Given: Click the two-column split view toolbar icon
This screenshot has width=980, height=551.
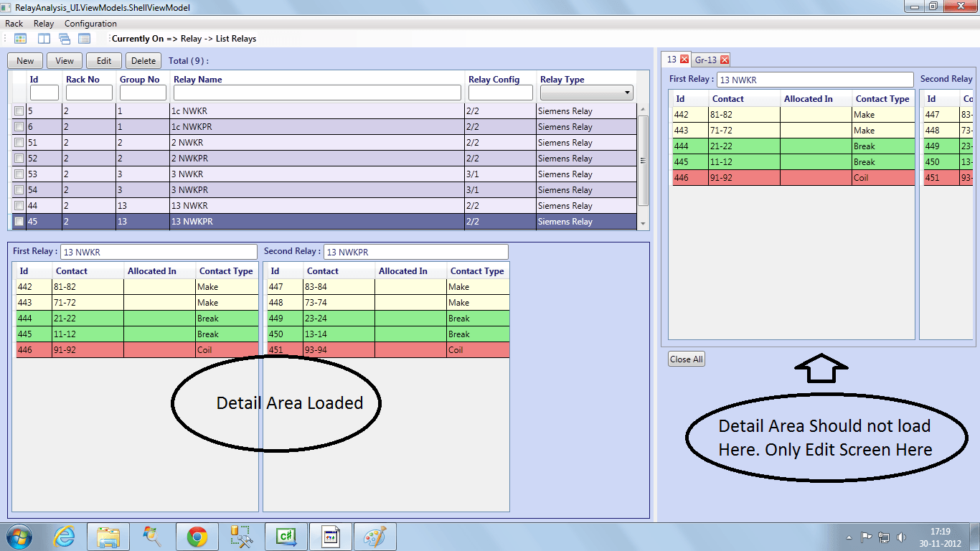Looking at the screenshot, I should [x=44, y=39].
